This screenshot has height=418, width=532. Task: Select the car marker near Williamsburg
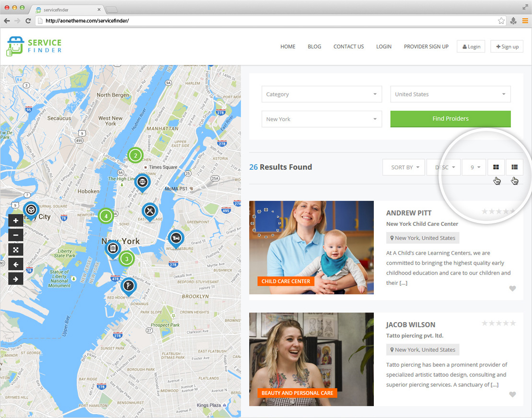coord(176,238)
